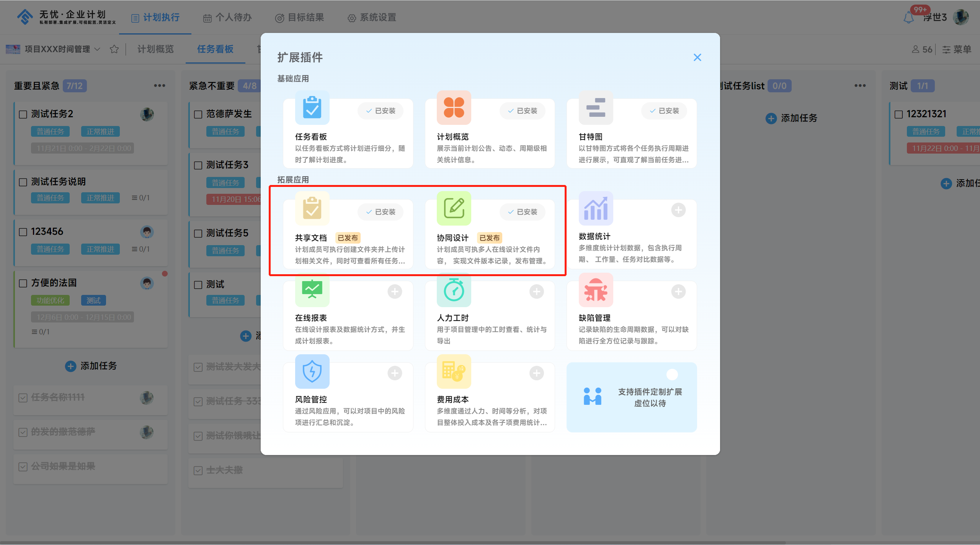Open more options for 重要且紧急 column
Viewport: 980px width, 545px height.
tap(160, 85)
